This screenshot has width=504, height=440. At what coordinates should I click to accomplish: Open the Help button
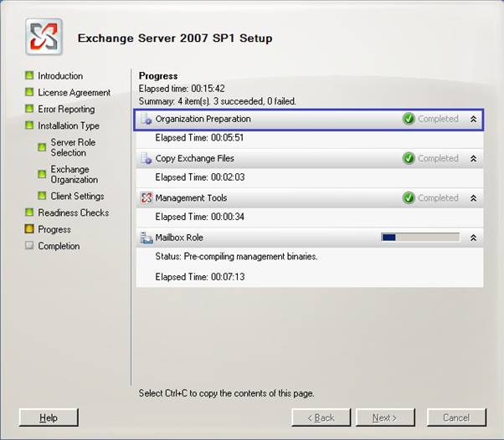(x=49, y=417)
